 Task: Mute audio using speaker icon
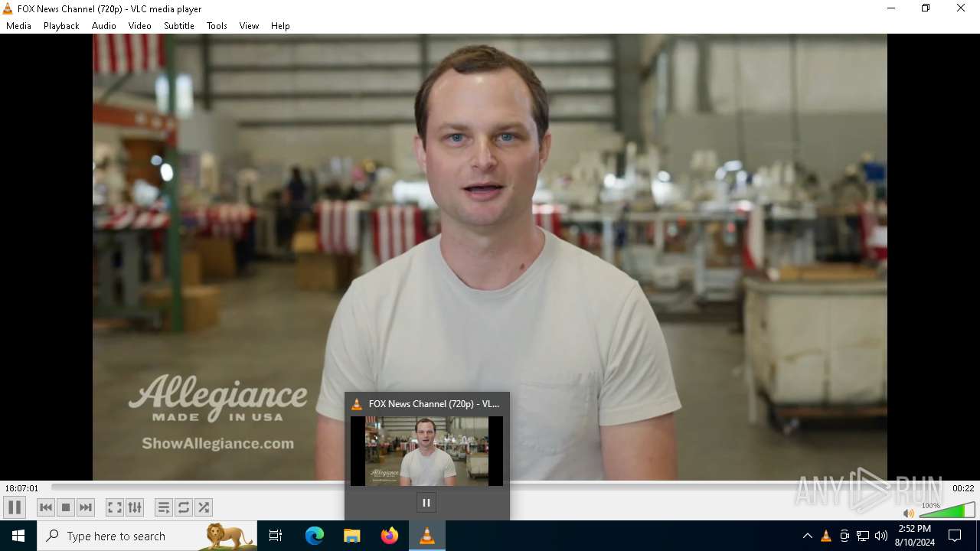(908, 513)
